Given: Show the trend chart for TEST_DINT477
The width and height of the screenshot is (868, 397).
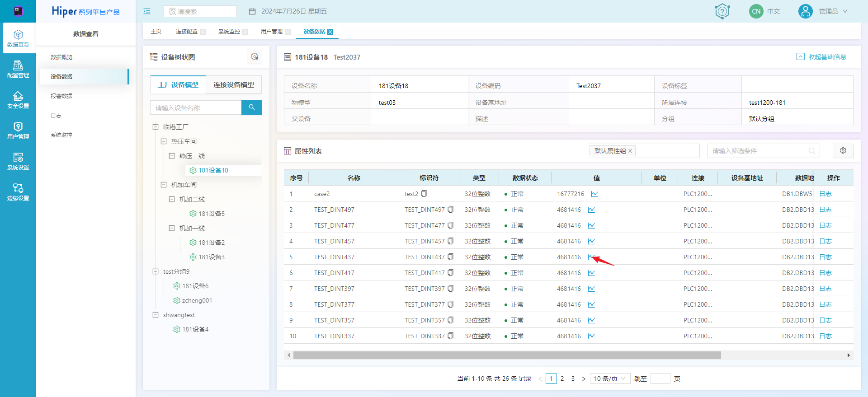Looking at the screenshot, I should click(591, 225).
